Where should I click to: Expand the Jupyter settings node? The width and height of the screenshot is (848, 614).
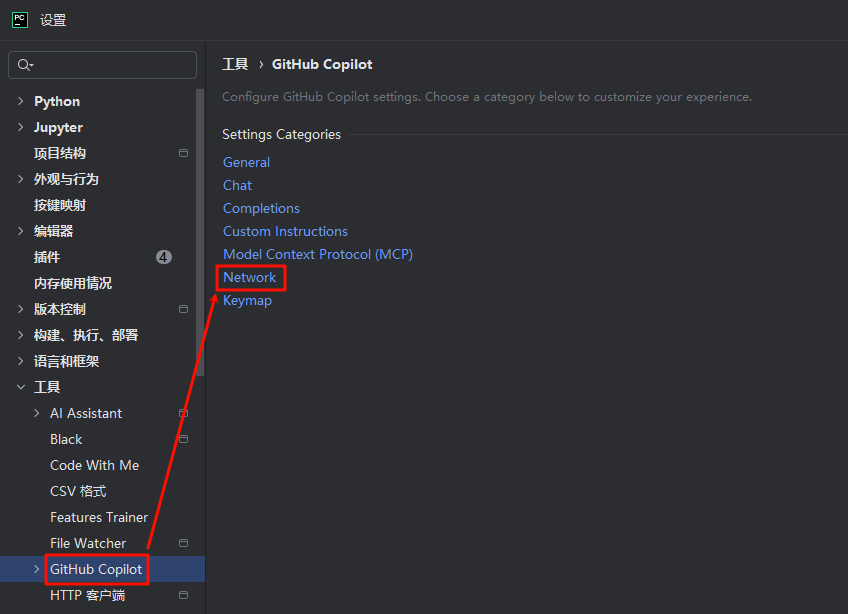pos(21,127)
